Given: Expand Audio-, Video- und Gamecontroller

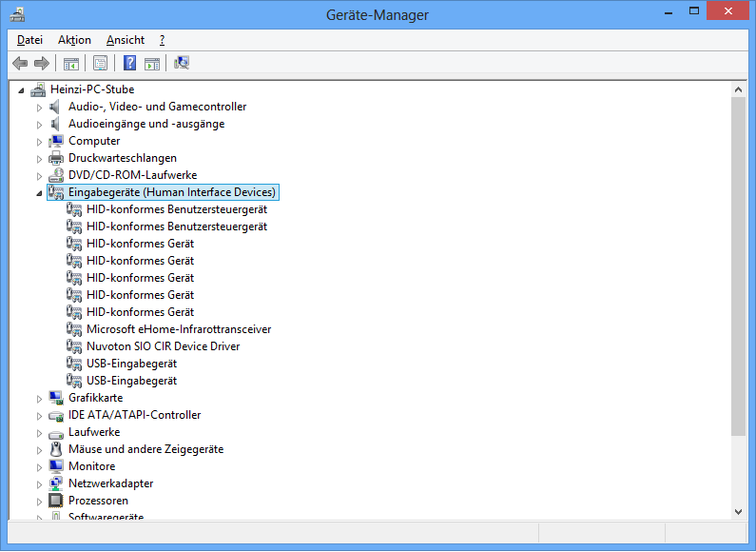Looking at the screenshot, I should click(39, 108).
